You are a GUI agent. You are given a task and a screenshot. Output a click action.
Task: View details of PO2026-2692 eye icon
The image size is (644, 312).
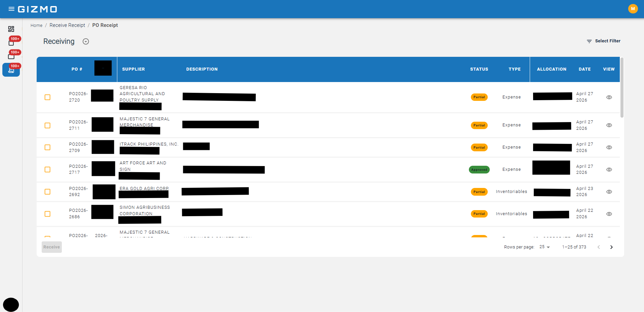coord(609,192)
